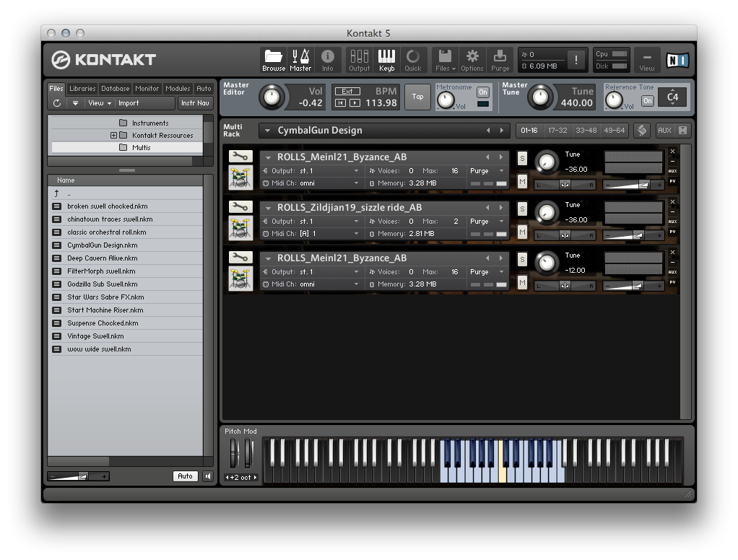The width and height of the screenshot is (738, 560).
Task: Toggle PV on Zildjian19 instrument
Action: (672, 232)
